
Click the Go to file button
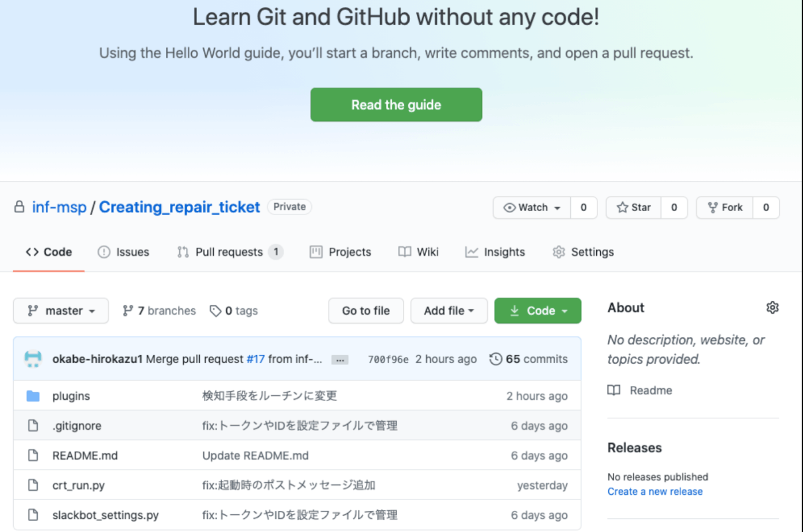366,310
